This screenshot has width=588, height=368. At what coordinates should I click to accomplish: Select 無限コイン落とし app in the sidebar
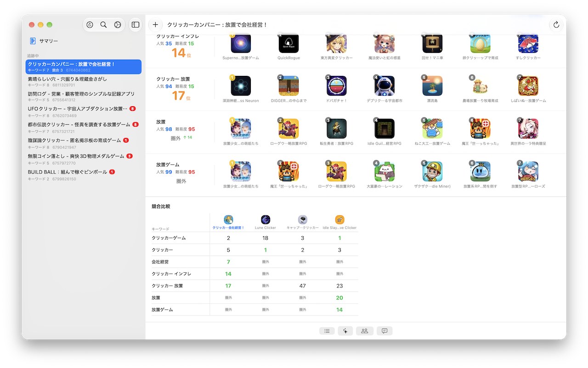click(x=84, y=158)
